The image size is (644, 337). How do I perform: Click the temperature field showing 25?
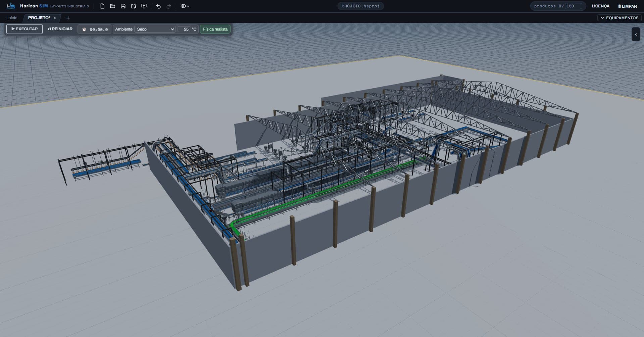point(184,29)
